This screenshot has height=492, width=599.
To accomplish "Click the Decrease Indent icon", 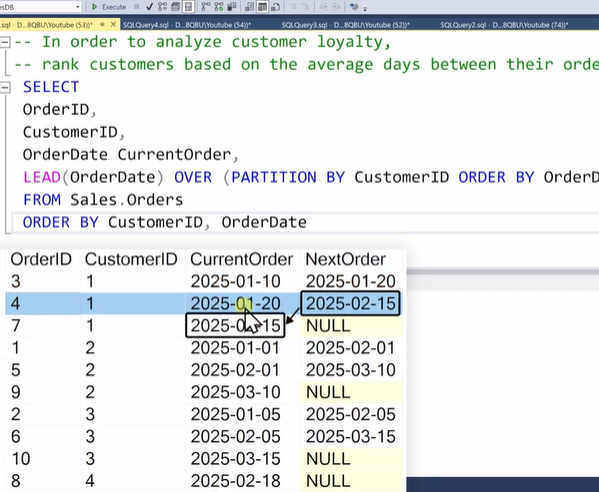I will tap(324, 7).
